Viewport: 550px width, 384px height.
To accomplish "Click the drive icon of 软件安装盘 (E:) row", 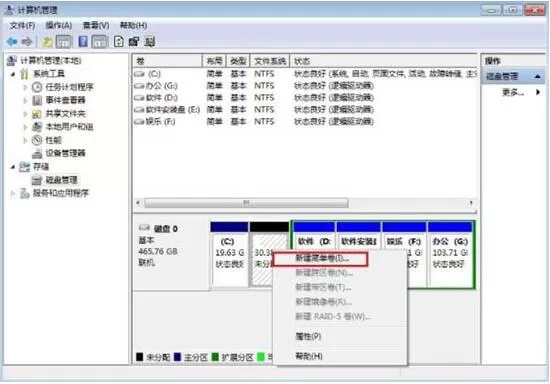I will pyautogui.click(x=140, y=110).
